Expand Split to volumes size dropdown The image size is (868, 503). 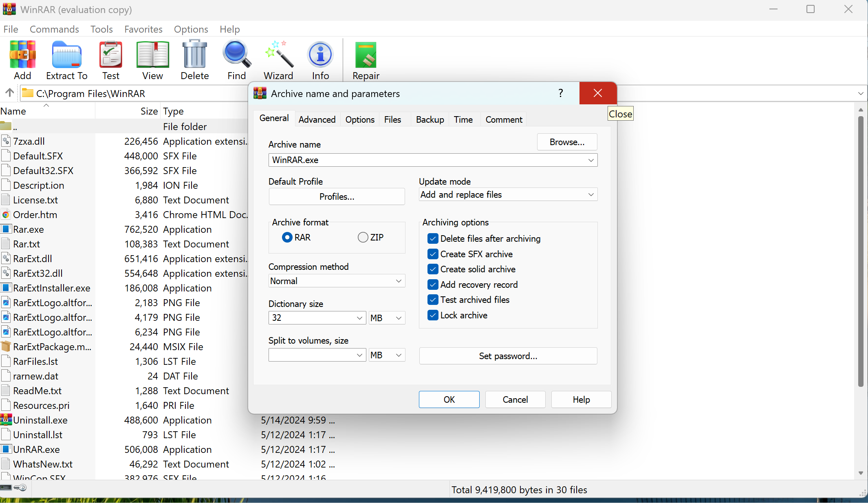(359, 355)
